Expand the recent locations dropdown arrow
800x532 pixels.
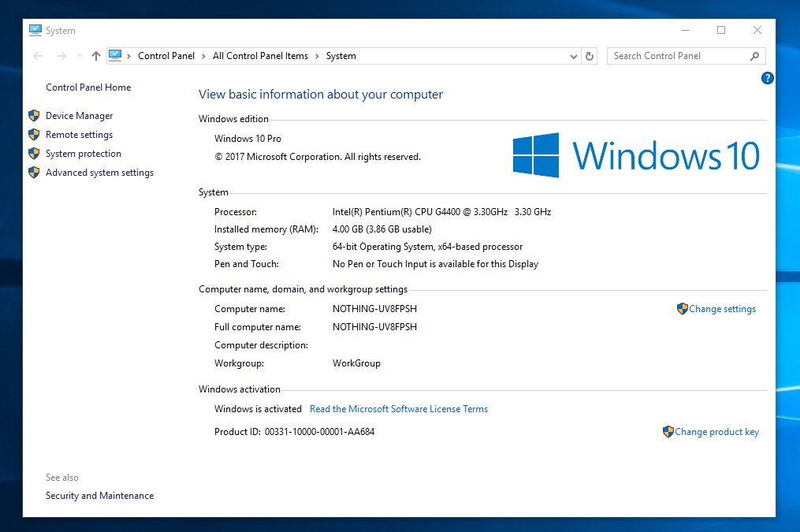tap(80, 57)
